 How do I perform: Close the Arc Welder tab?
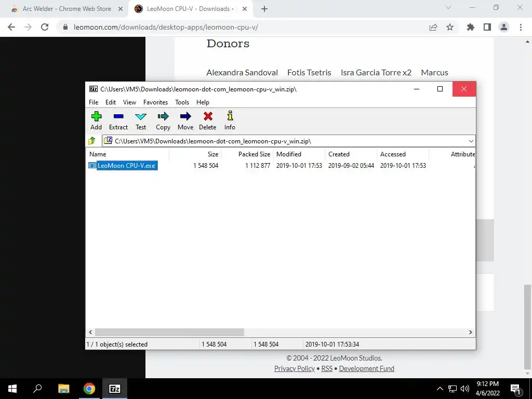(x=121, y=9)
